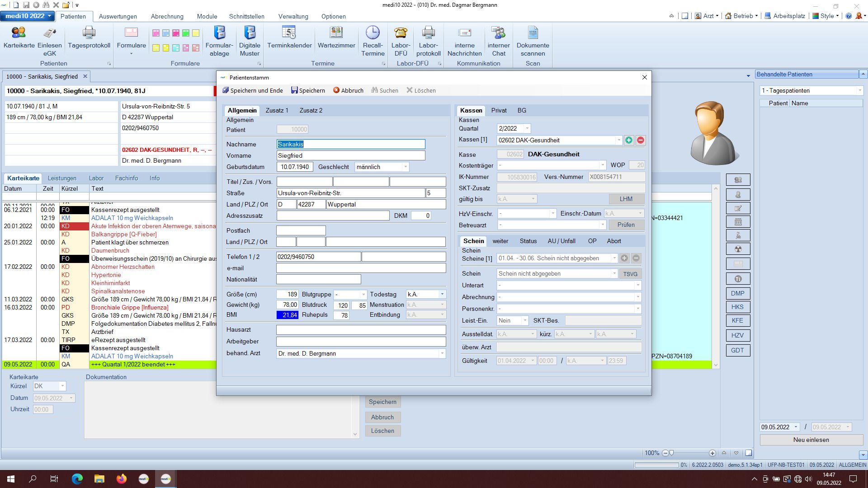Open the Leist.-Ein. Nein dropdown
Image resolution: width=868 pixels, height=488 pixels.
524,321
